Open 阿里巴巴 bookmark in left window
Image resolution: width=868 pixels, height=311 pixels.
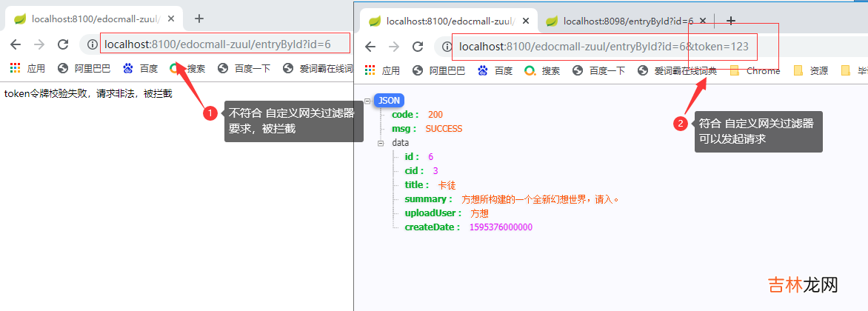click(x=84, y=69)
